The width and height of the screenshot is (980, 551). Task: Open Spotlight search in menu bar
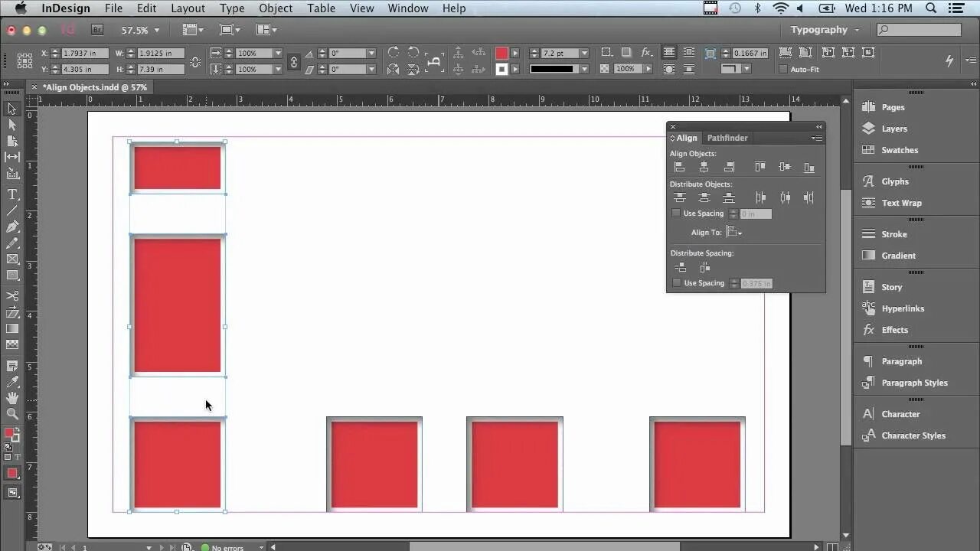(x=931, y=8)
